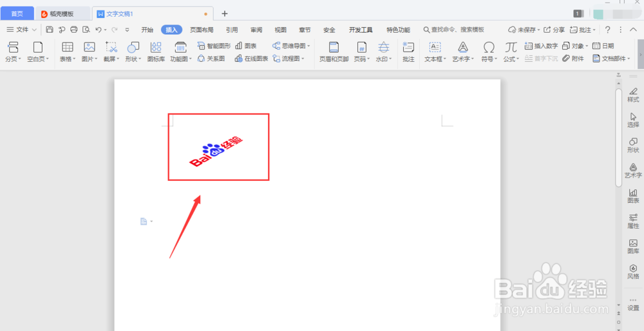
Task: Click 插入数字 insert number
Action: pyautogui.click(x=541, y=46)
